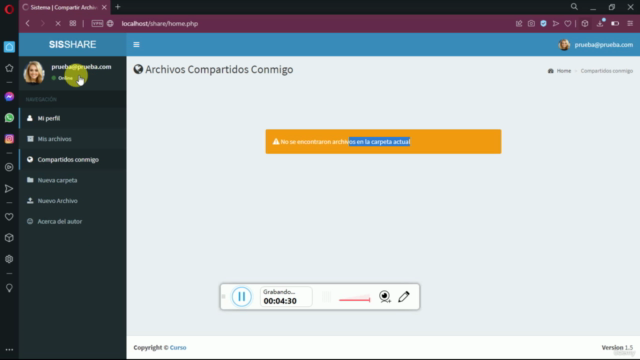Open Nueva carpeta menu item
This screenshot has width=640, height=360.
[73, 180]
